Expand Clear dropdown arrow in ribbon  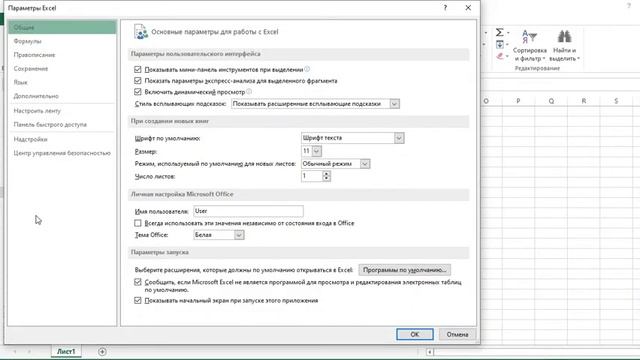508,56
